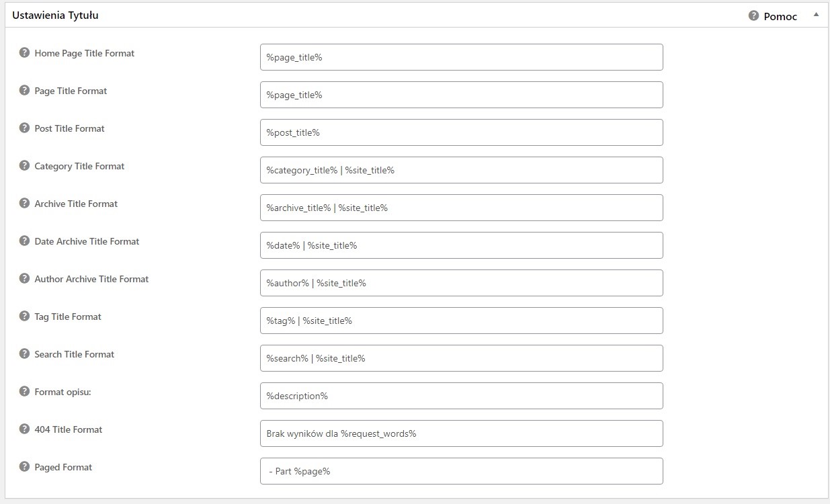Viewport: 830px width, 504px height.
Task: Click help icon beside Home Page Title Format
Action: coord(24,53)
